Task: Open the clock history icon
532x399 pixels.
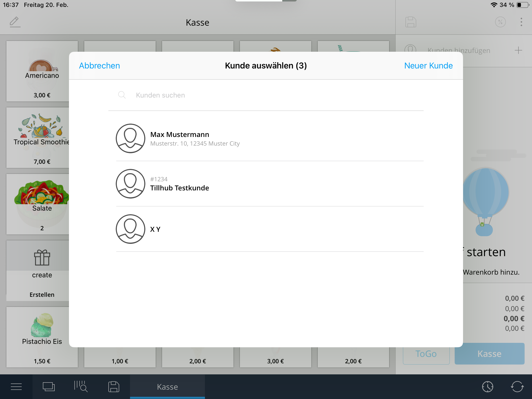Action: (487, 387)
